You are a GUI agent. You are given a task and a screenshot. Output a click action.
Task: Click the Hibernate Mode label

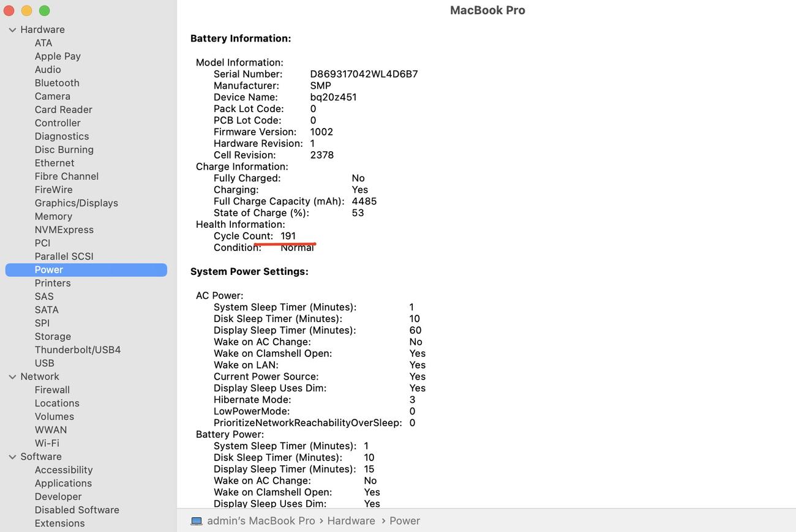point(252,400)
